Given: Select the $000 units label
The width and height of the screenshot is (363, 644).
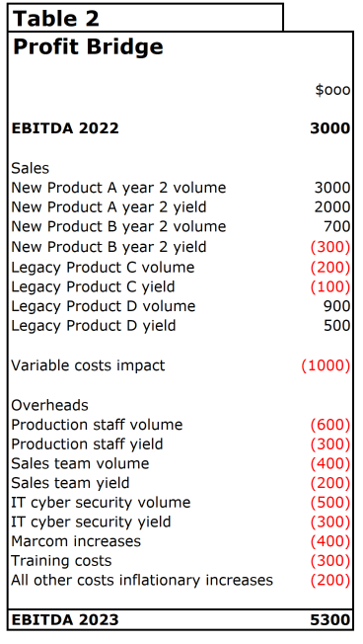Looking at the screenshot, I should coord(332,90).
